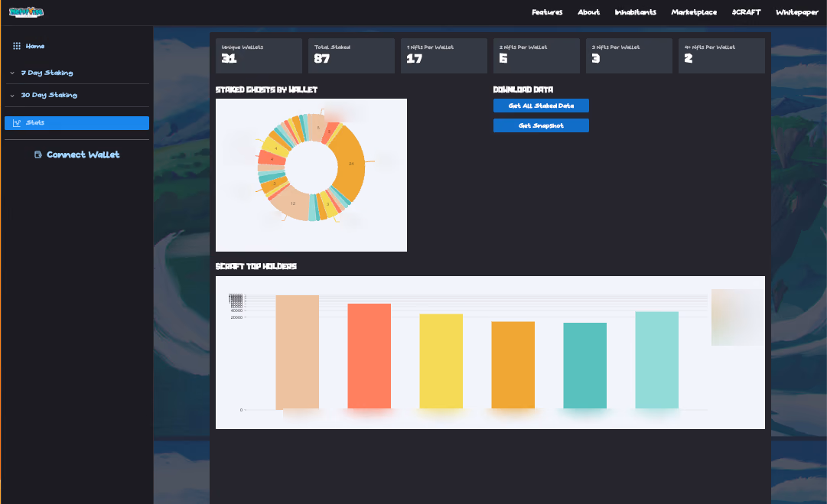827x504 pixels.
Task: Select the Stats sidebar item
Action: 77,123
